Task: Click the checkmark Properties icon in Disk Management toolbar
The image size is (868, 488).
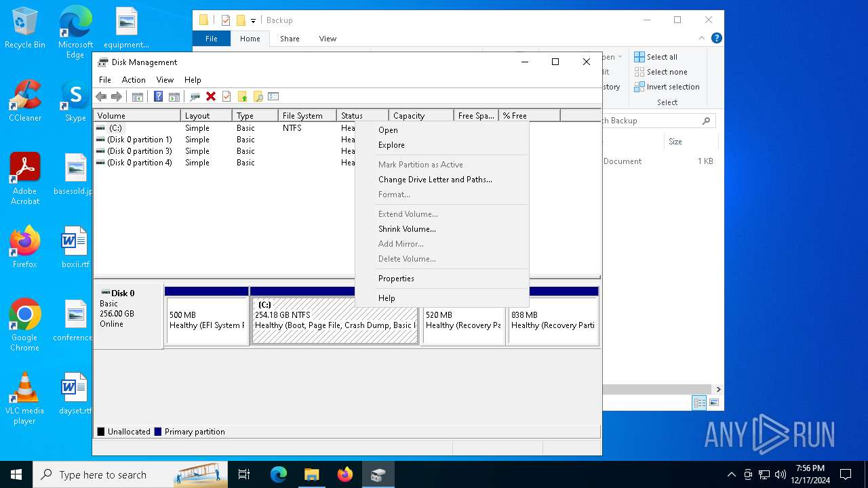Action: 226,96
